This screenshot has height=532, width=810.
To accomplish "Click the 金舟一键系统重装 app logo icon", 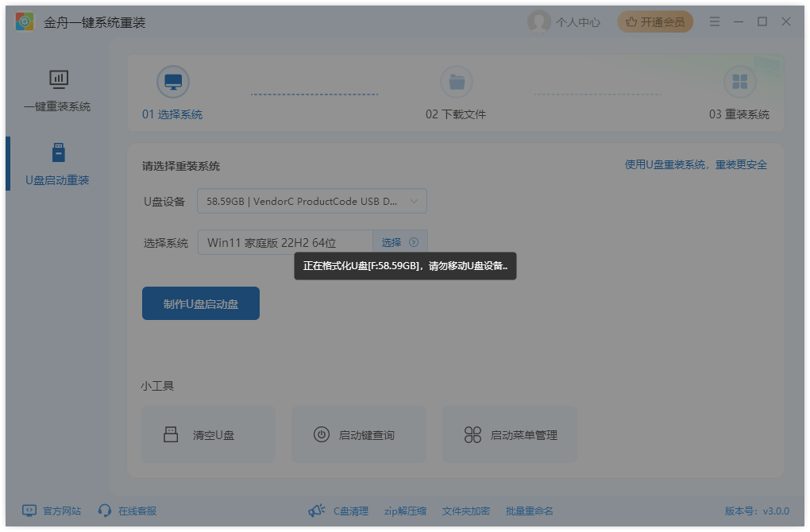I will click(x=25, y=21).
